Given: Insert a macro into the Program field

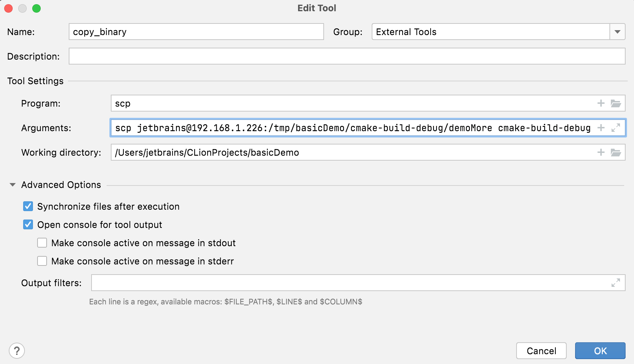Looking at the screenshot, I should [x=601, y=103].
